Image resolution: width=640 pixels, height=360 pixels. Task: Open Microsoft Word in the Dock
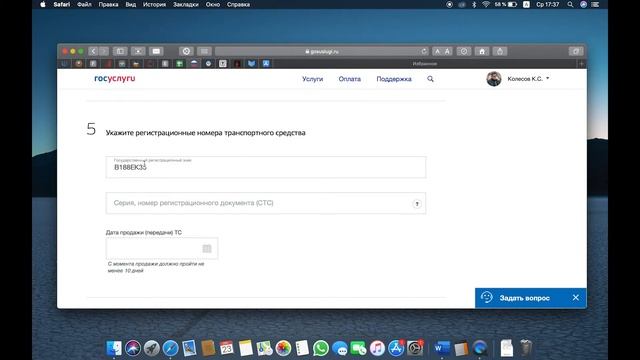pos(442,348)
